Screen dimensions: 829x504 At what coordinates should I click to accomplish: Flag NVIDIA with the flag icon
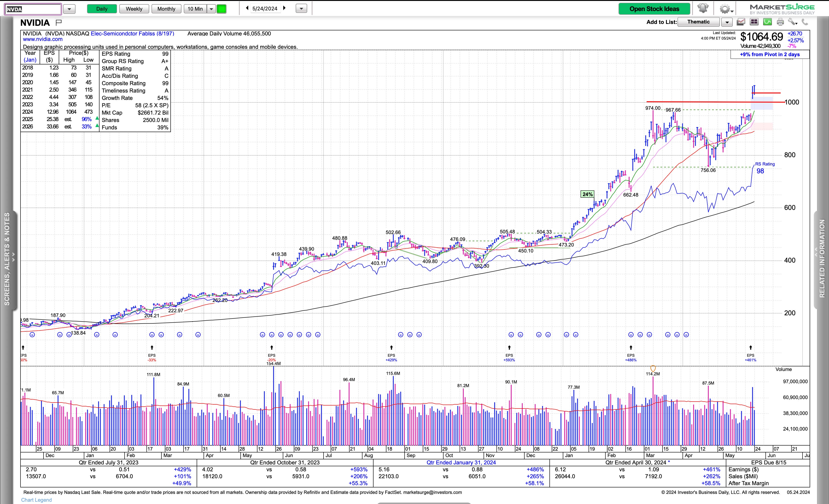pos(58,23)
